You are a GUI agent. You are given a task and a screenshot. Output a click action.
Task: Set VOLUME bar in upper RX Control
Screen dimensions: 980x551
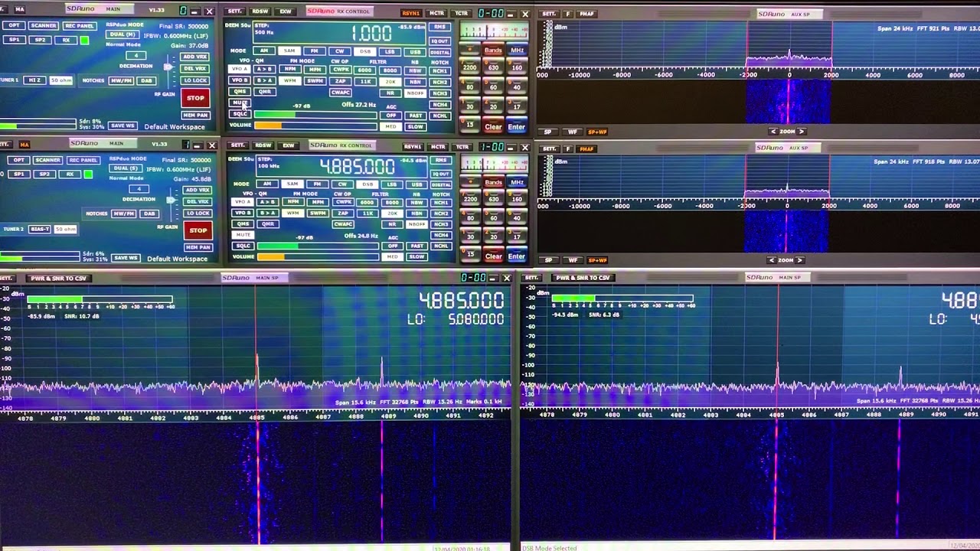pos(315,126)
